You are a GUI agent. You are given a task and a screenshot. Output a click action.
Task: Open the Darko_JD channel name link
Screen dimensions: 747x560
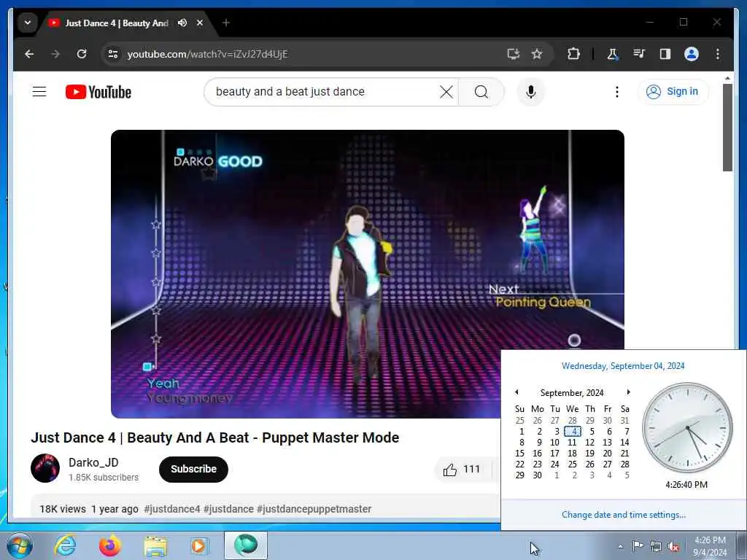[93, 462]
